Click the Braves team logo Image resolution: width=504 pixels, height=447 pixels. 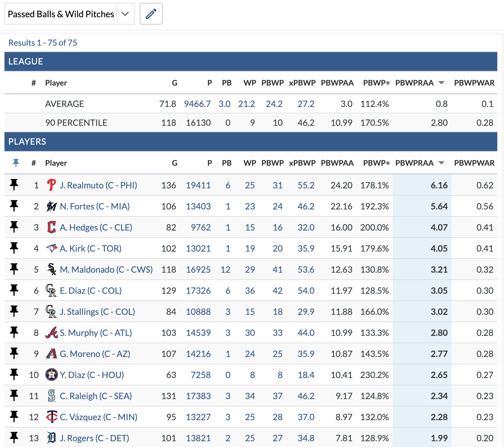pyautogui.click(x=51, y=332)
